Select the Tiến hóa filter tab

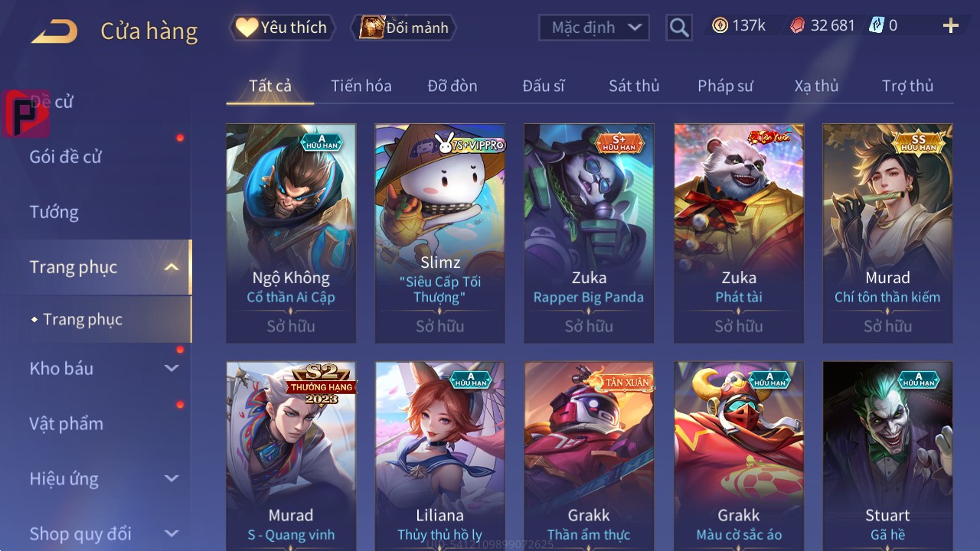tap(361, 86)
